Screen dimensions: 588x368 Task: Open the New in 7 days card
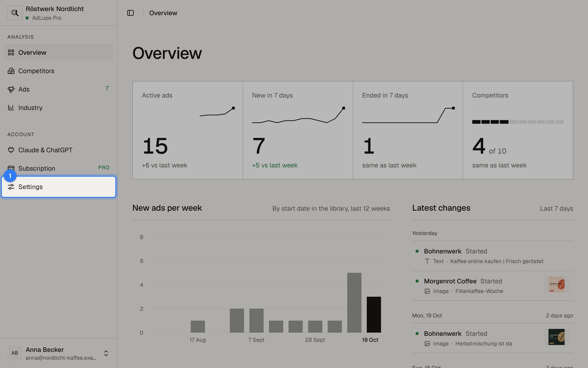pos(298,130)
